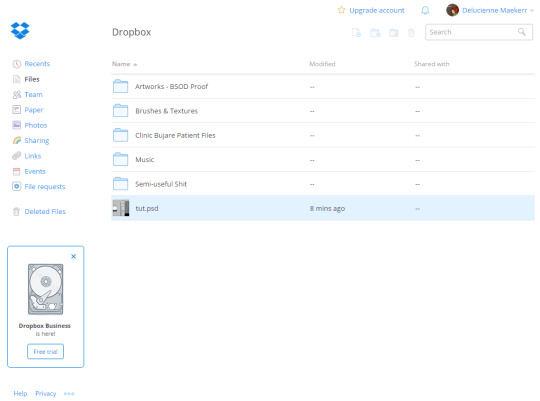This screenshot has height=401, width=540.
Task: Click the Photos picture icon
Action: (x=17, y=125)
